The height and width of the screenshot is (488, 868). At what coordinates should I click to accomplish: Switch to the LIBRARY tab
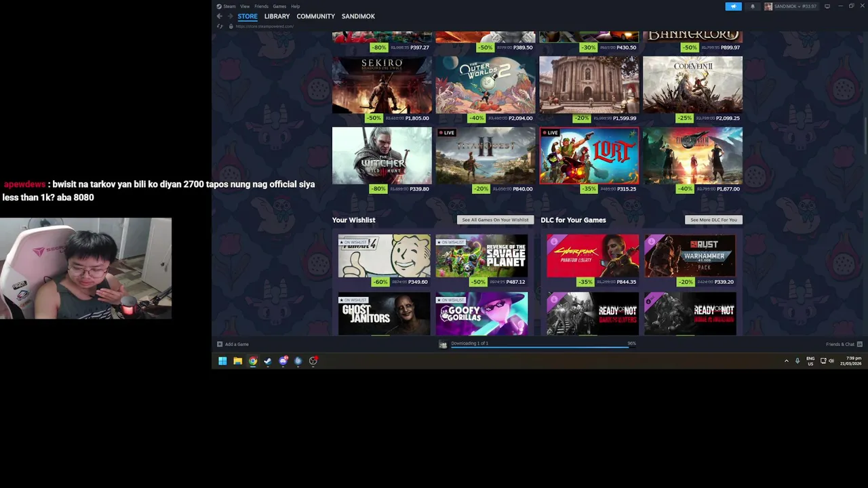(277, 16)
